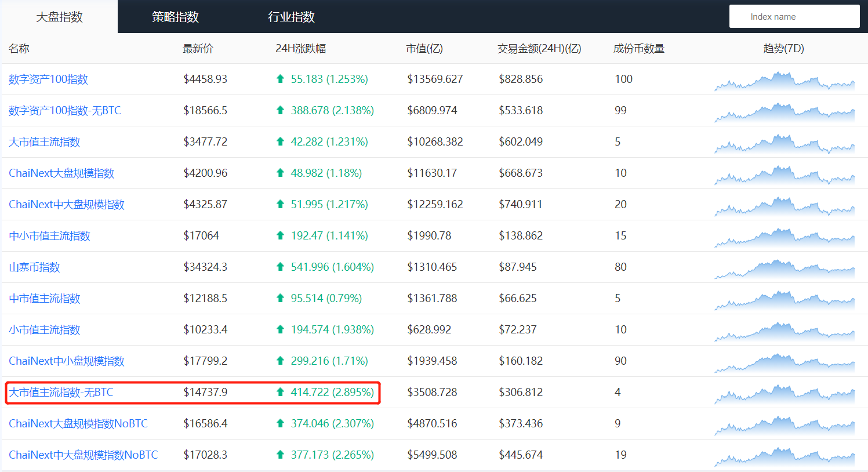Image resolution: width=868 pixels, height=472 pixels.
Task: Click the change value 95.514 (0.79%)
Action: click(x=326, y=298)
